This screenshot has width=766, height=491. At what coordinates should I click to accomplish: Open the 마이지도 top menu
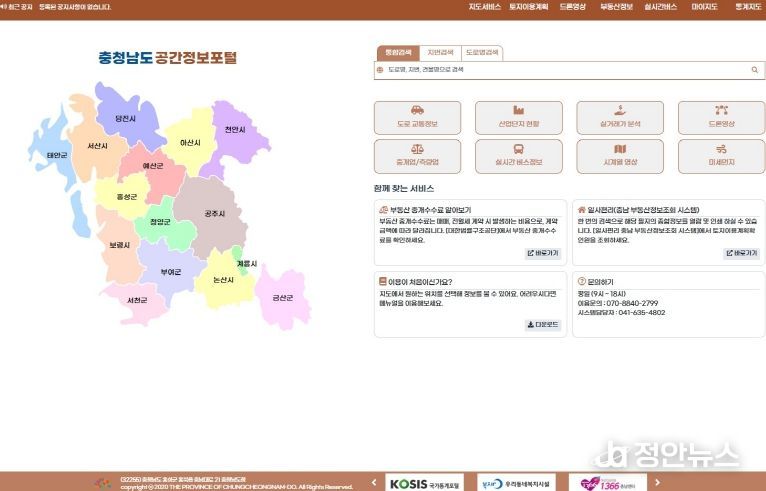click(x=704, y=7)
